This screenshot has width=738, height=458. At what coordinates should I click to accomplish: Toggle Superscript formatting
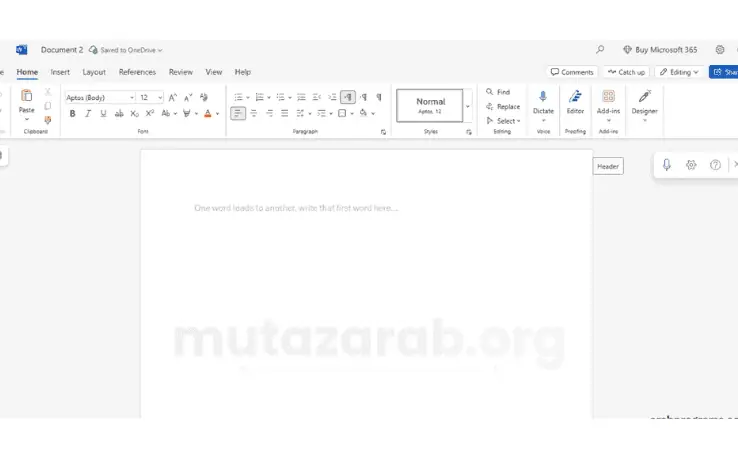pos(150,113)
